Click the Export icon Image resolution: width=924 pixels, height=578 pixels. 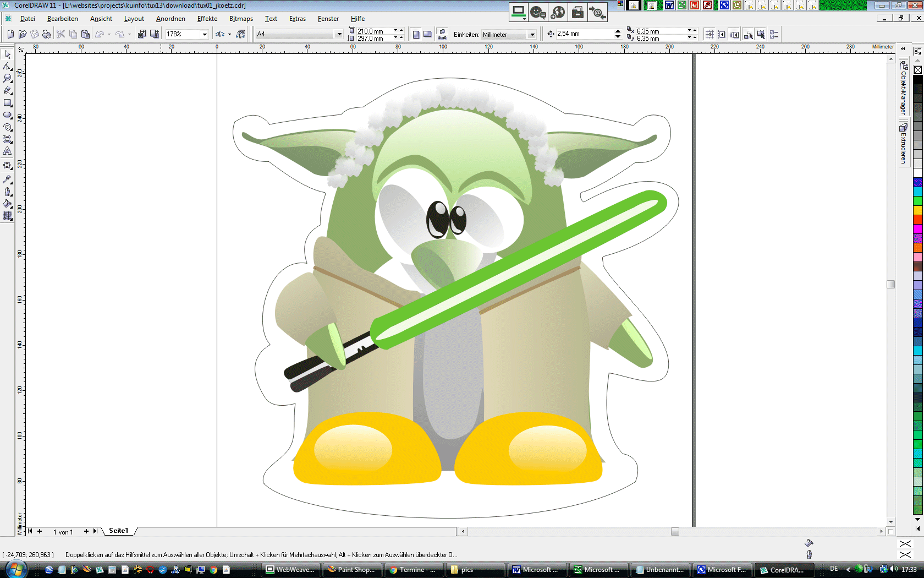click(155, 34)
